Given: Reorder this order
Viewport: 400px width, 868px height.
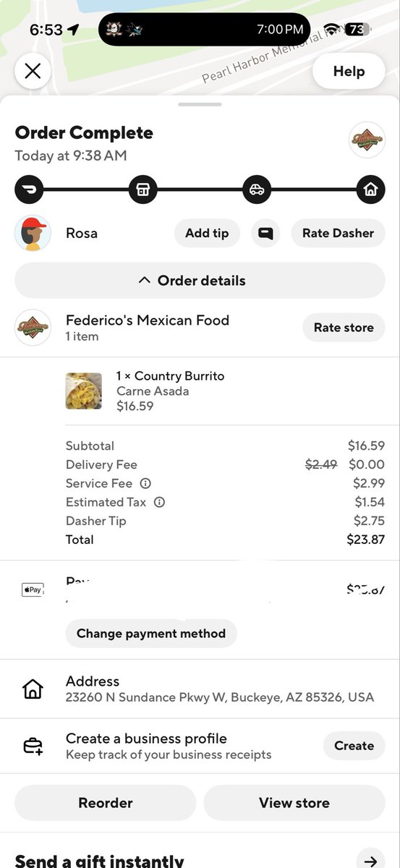Looking at the screenshot, I should 106,803.
